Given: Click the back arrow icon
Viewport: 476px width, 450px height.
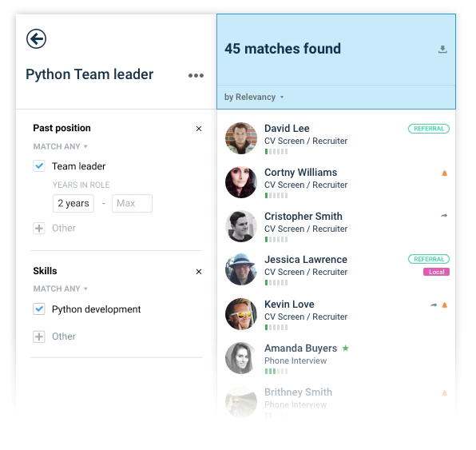Looking at the screenshot, I should 36,38.
